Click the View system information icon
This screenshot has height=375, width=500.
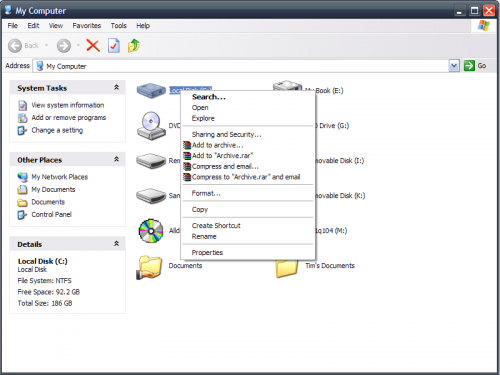[x=22, y=106]
